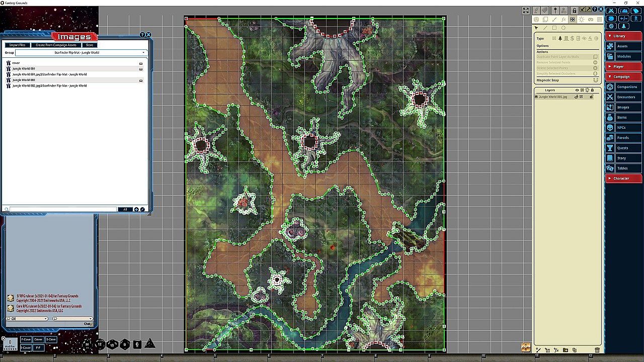Image resolution: width=644 pixels, height=362 pixels.
Task: Open Encounters in the sidebar
Action: (624, 97)
